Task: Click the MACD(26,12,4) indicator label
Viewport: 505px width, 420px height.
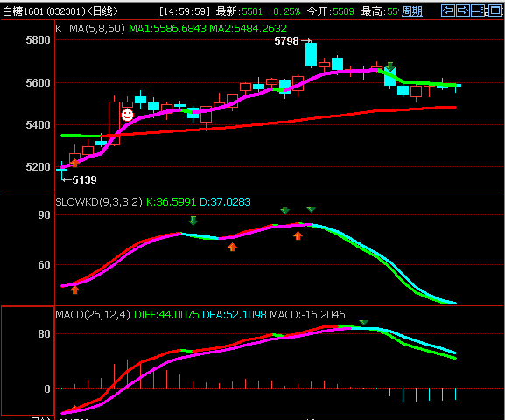Action: [93, 314]
